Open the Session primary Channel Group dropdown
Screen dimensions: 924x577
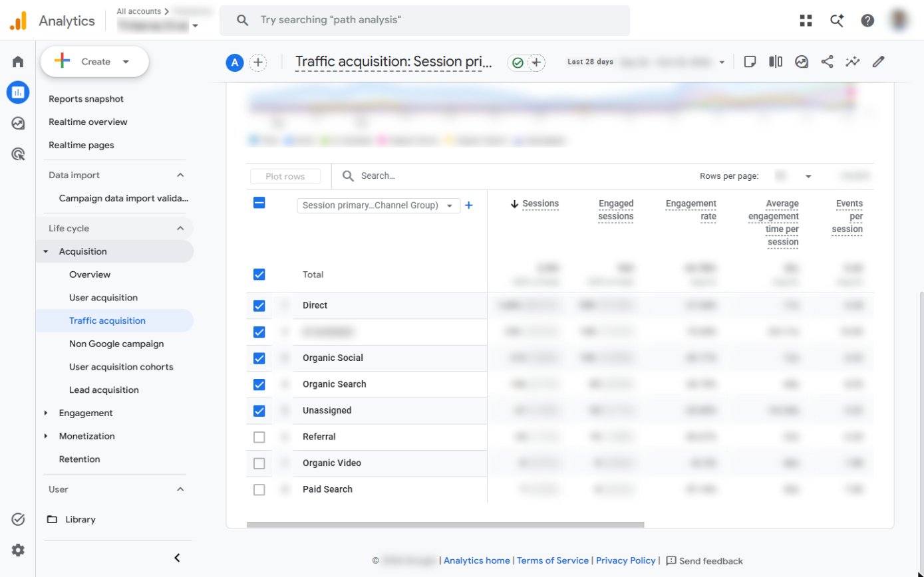tap(379, 205)
